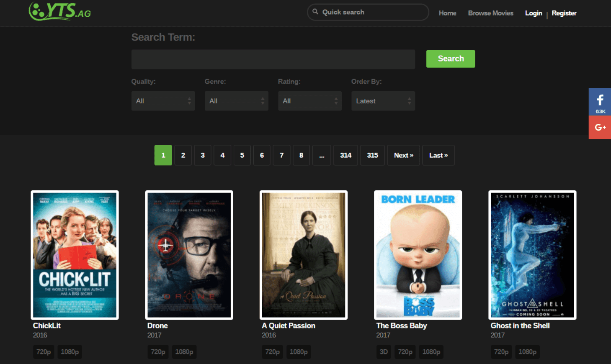
Task: Click the Drone title link
Action: pos(157,326)
